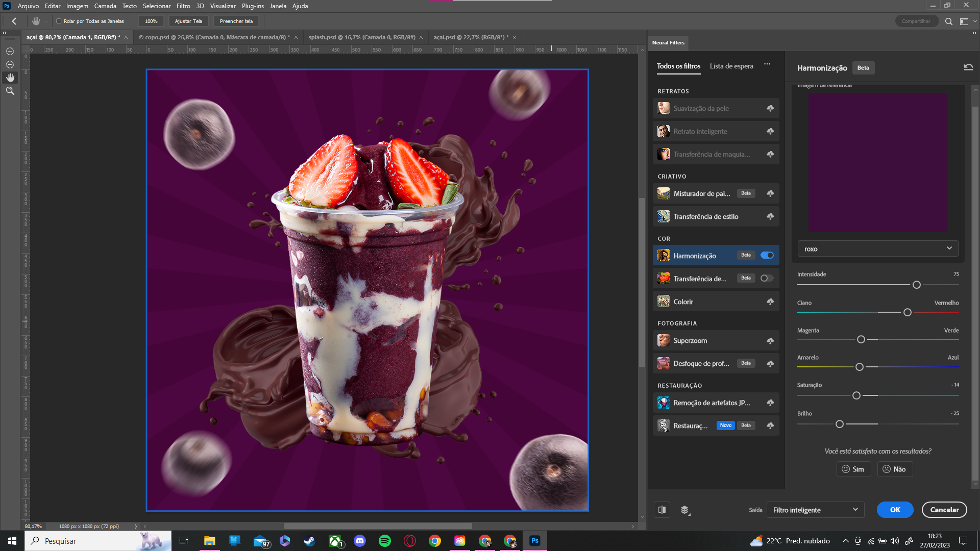
Task: Download Transferência de maquiagem filter
Action: [770, 154]
